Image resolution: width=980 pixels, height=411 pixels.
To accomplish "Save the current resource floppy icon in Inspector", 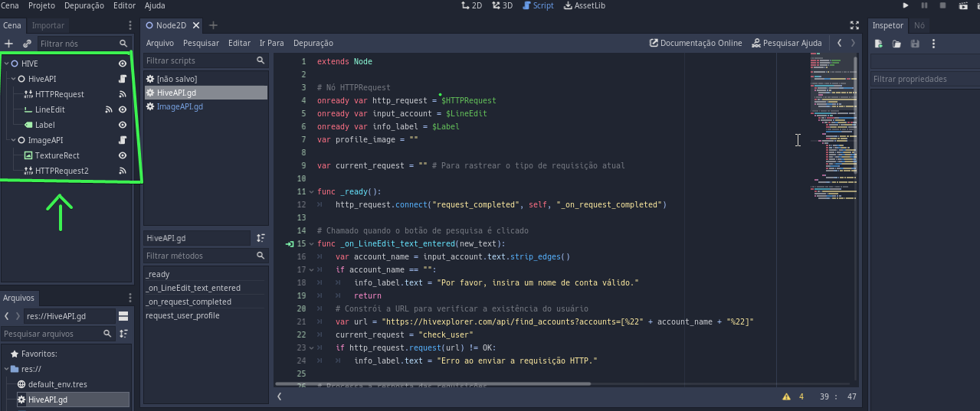I will [x=914, y=44].
